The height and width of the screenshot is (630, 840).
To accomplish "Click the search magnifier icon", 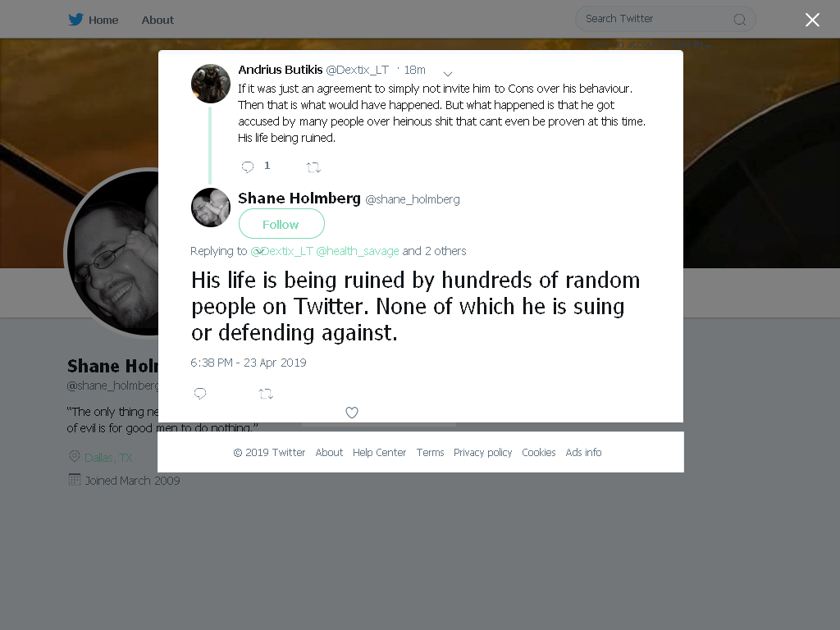I will pyautogui.click(x=739, y=20).
